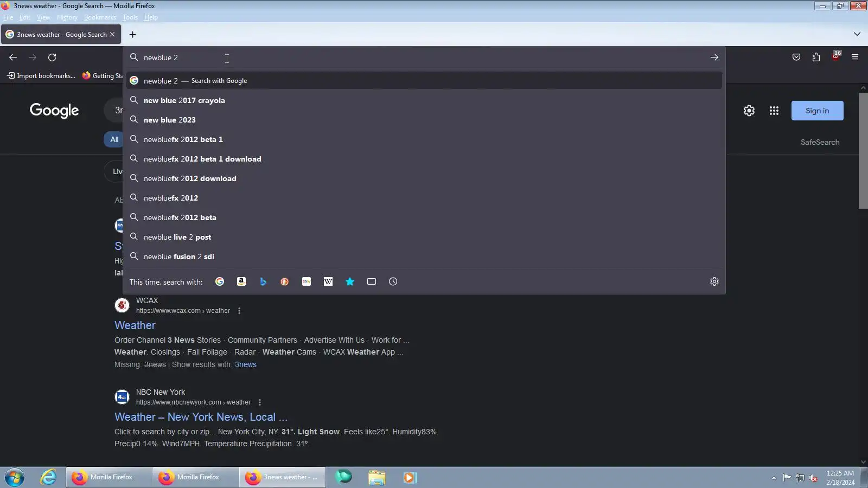Open Import bookmarks toolbar item
The image size is (868, 488).
point(41,76)
